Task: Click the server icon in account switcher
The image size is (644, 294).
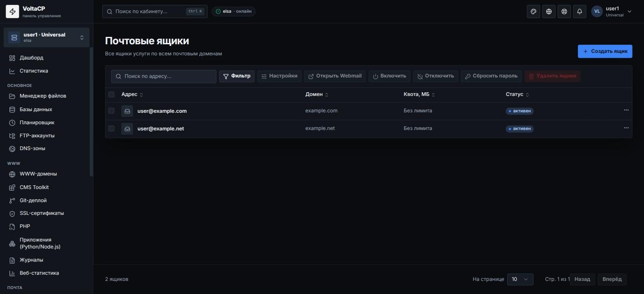Action: pos(14,37)
